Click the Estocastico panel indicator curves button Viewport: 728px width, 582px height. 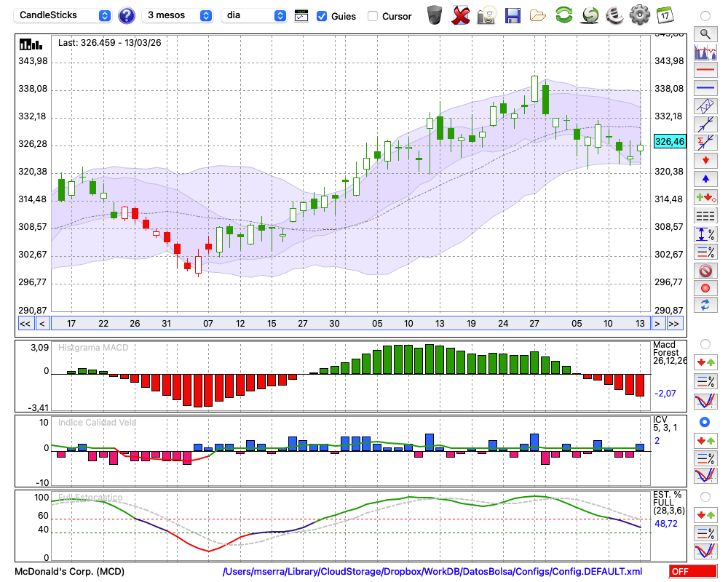coord(705,551)
